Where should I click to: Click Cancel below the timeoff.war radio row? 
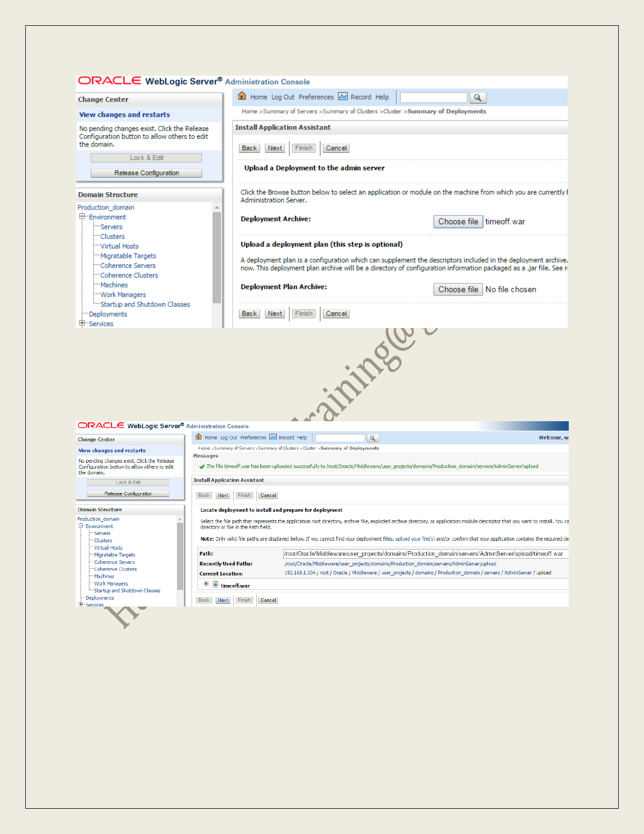click(x=268, y=600)
